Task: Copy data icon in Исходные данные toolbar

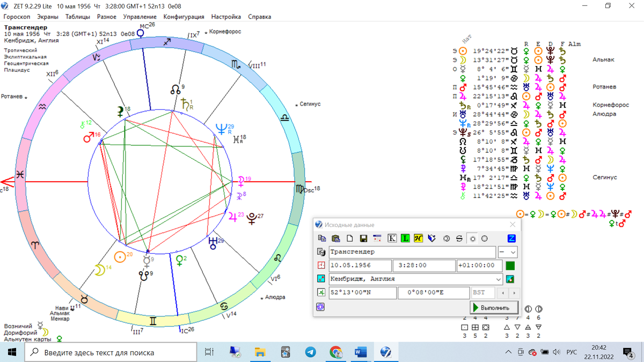Action: point(322,238)
